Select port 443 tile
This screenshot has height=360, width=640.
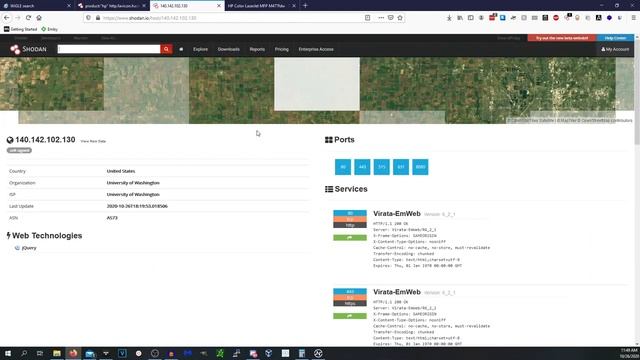(362, 167)
